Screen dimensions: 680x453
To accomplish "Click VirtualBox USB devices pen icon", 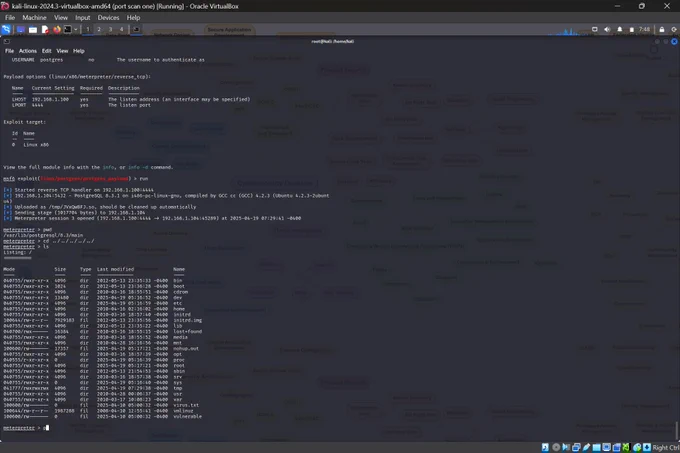I will tap(586, 447).
